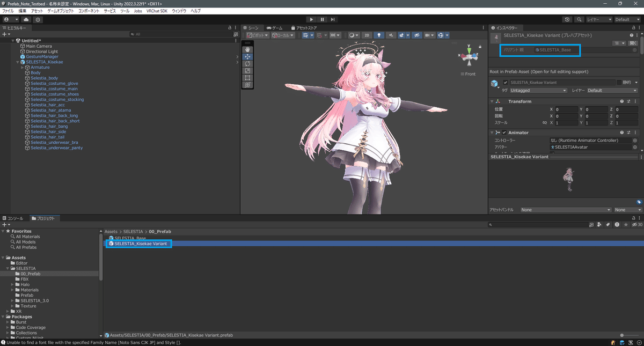Image resolution: width=644 pixels, height=346 pixels.
Task: Lock the Inspector panel
Action: click(x=634, y=27)
